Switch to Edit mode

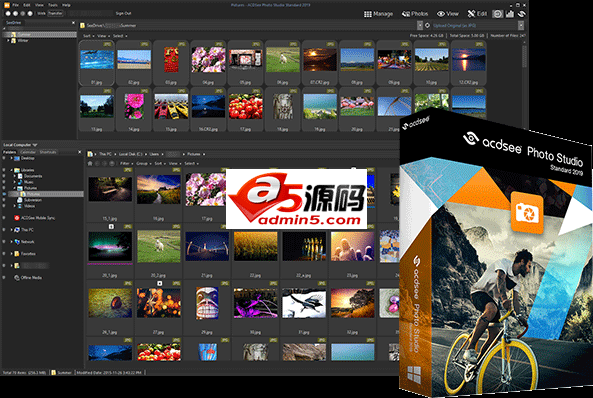coord(477,14)
